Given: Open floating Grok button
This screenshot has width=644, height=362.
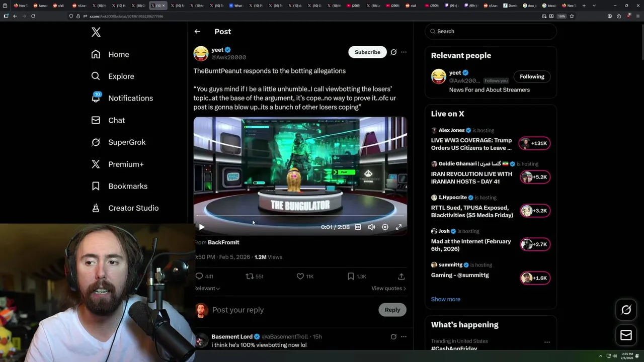Looking at the screenshot, I should 626,310.
